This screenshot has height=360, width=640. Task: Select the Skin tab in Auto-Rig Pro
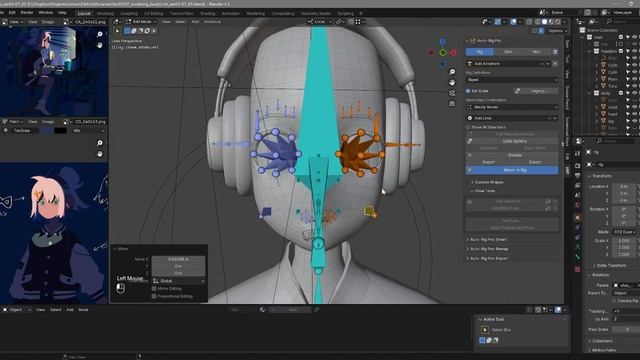point(508,52)
